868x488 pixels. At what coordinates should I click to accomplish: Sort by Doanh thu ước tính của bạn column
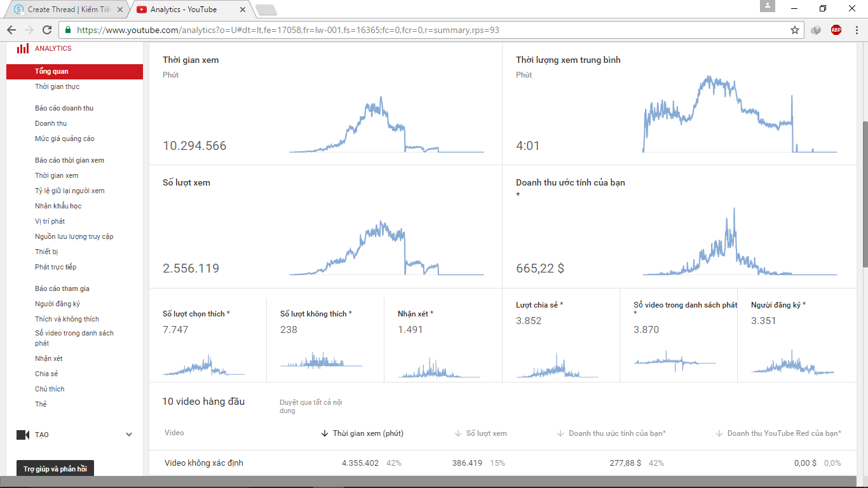(611, 433)
